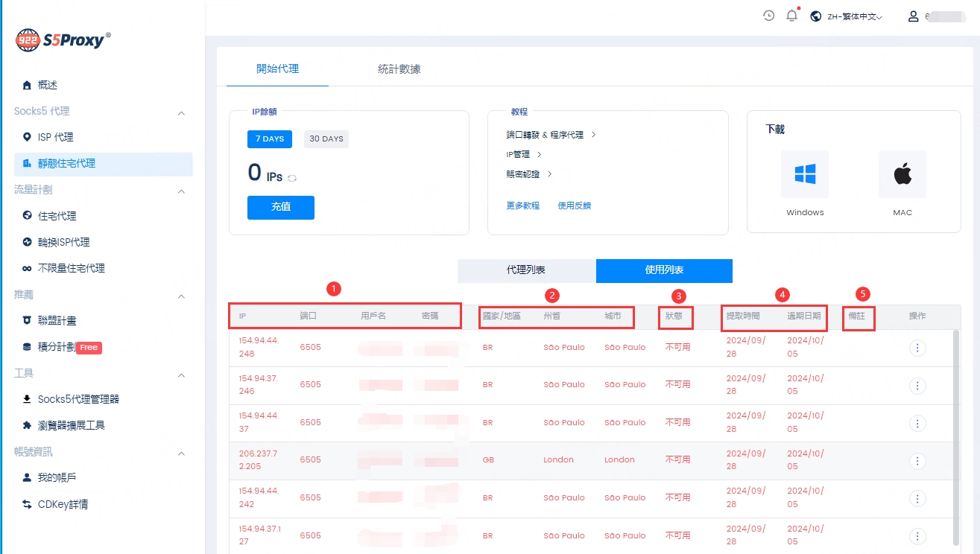
Task: Switch to 代理列表 list view
Action: tap(526, 270)
